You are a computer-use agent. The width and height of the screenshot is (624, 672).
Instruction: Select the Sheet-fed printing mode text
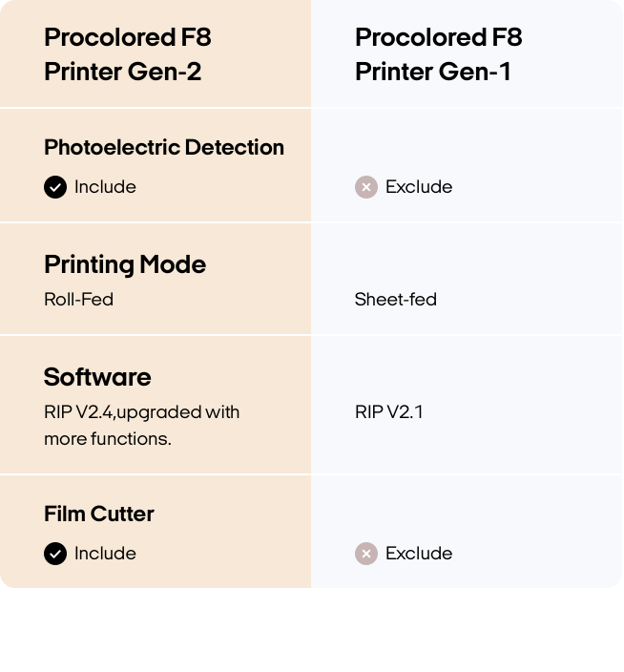tap(396, 300)
